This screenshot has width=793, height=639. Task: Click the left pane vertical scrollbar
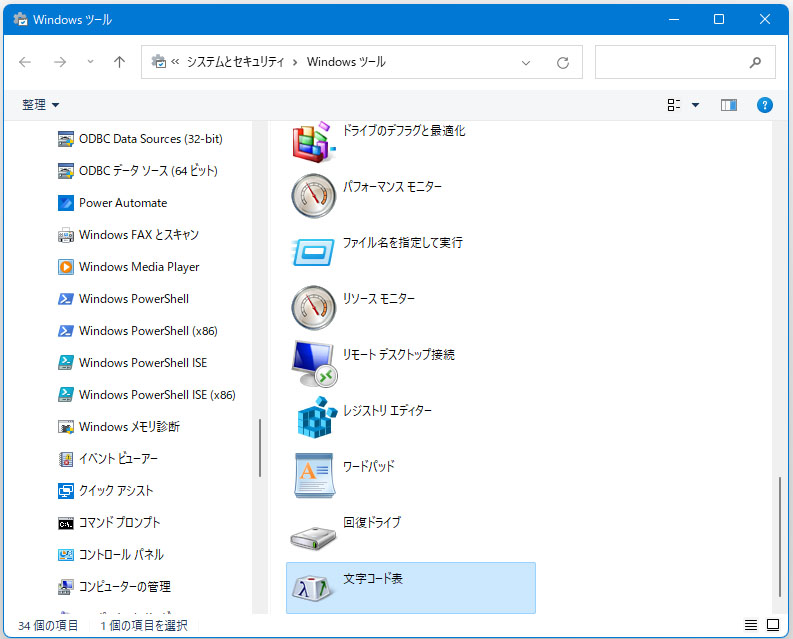[259, 447]
